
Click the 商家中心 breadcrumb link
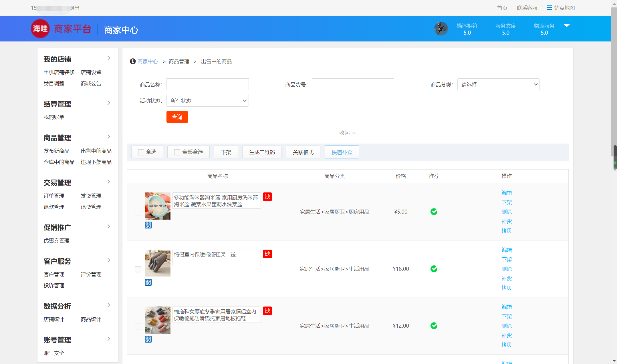tap(148, 61)
